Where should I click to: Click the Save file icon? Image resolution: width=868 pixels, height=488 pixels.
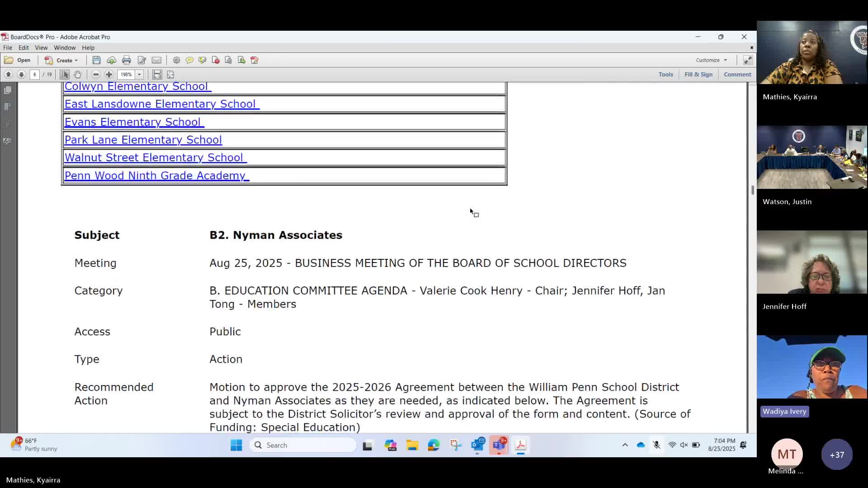(96, 60)
